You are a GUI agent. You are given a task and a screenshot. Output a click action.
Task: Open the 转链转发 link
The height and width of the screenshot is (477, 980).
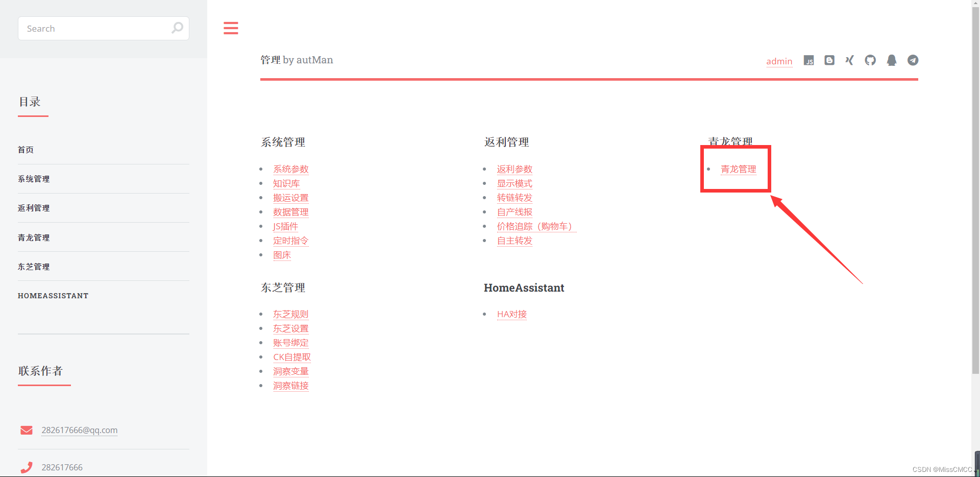click(x=514, y=198)
